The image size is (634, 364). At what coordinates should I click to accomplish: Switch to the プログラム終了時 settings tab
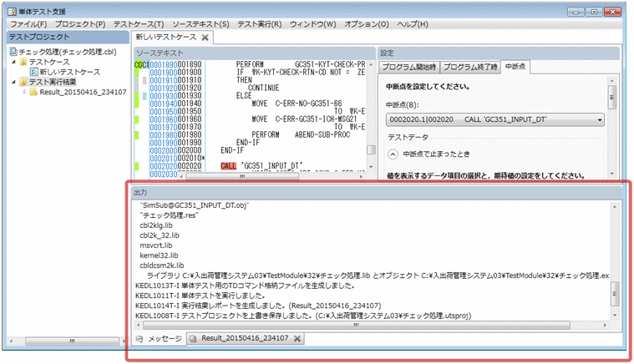click(469, 67)
